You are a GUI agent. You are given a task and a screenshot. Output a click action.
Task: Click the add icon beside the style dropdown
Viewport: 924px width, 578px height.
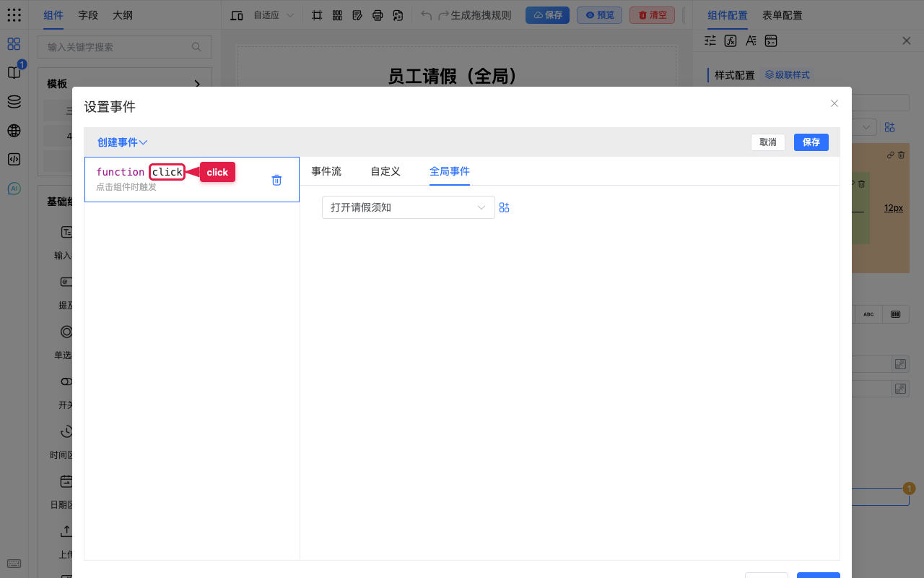[890, 127]
